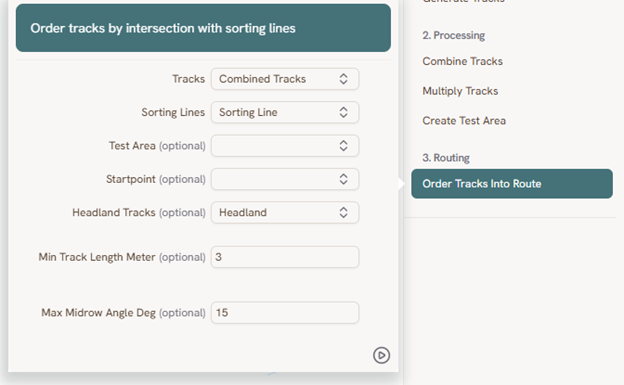
Task: Click the '2. Processing' section heading
Action: (x=454, y=35)
